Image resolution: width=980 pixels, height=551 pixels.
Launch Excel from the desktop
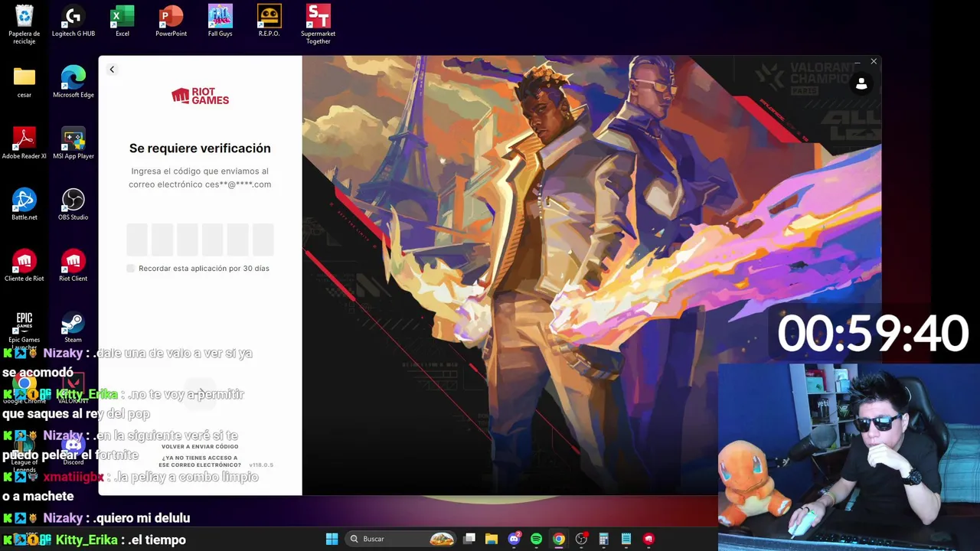tap(122, 21)
